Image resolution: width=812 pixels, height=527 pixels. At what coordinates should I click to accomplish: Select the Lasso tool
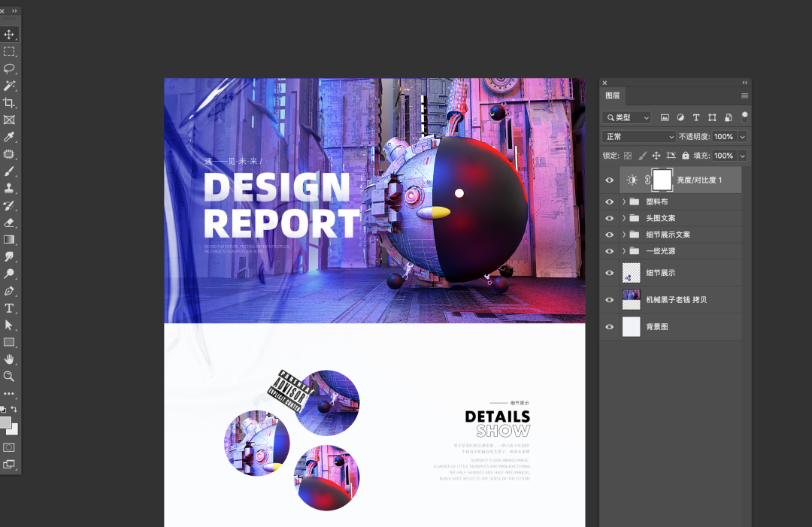[9, 68]
